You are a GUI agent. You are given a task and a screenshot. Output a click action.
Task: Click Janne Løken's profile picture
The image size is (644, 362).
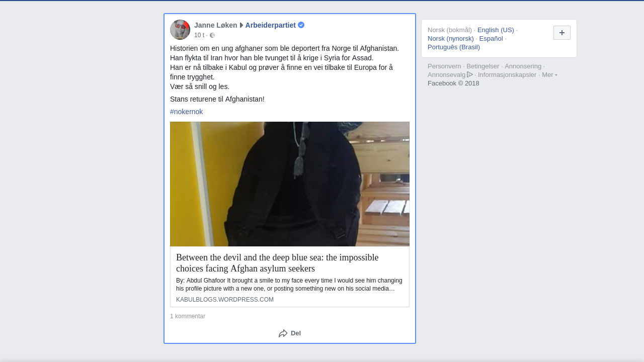point(180,30)
